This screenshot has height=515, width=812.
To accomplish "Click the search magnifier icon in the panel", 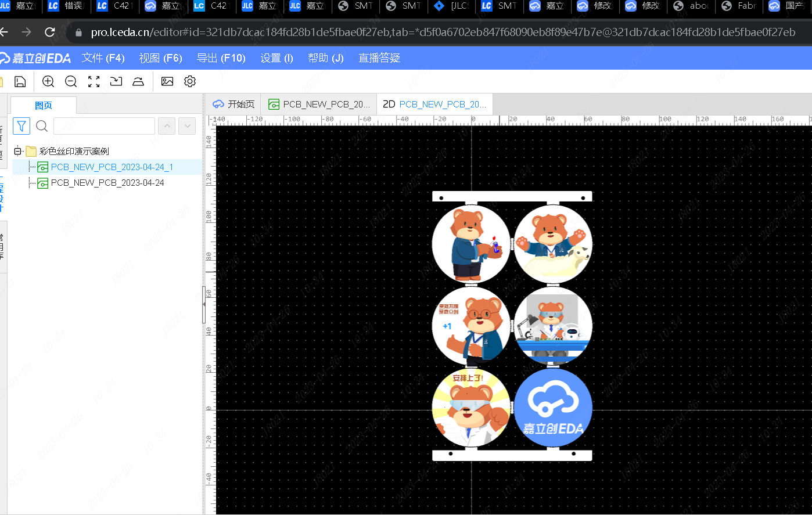I will tap(42, 126).
